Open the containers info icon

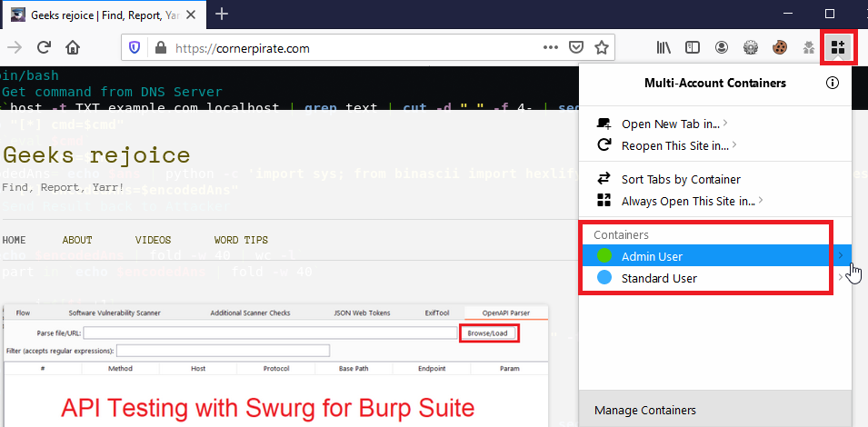point(833,84)
